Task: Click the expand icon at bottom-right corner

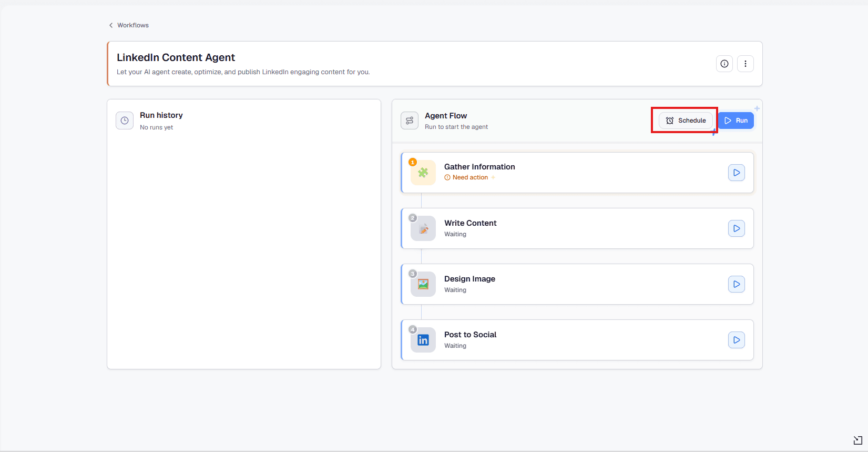Action: point(857,440)
